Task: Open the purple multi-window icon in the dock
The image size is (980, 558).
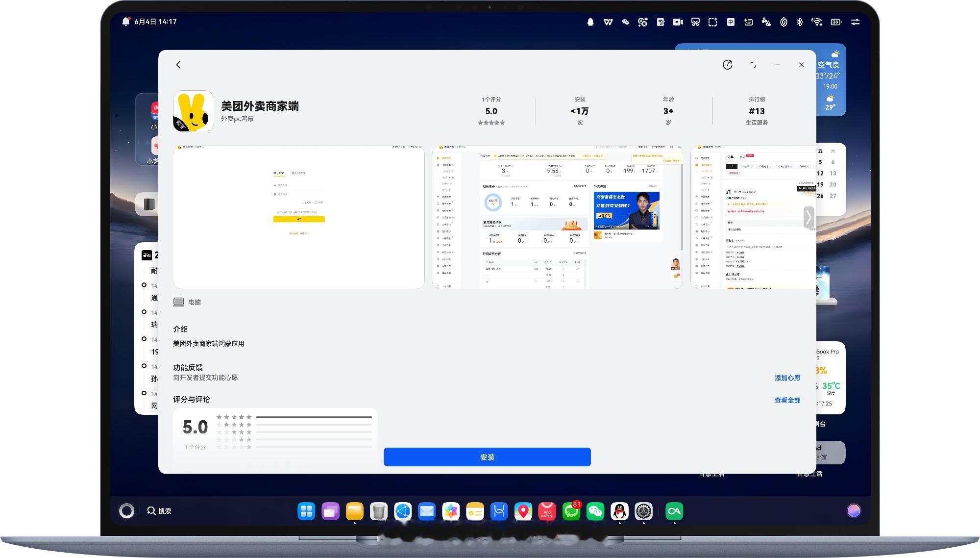Action: coord(330,511)
